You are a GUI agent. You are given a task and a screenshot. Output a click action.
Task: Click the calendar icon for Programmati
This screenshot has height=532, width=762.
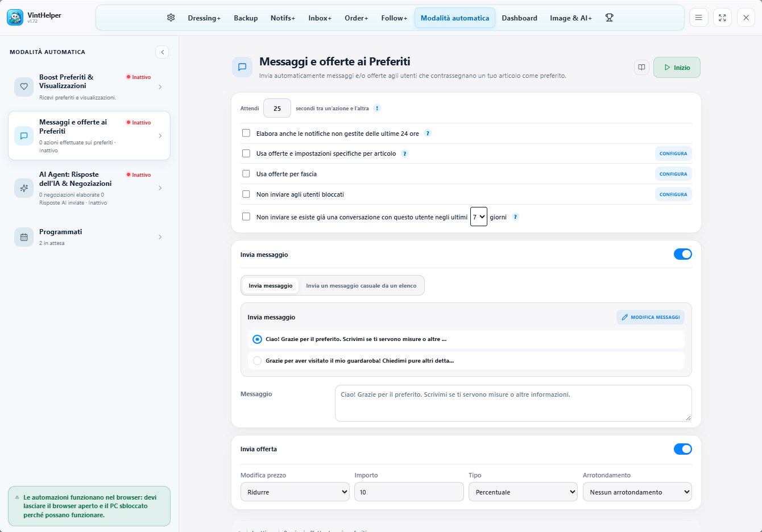point(24,237)
